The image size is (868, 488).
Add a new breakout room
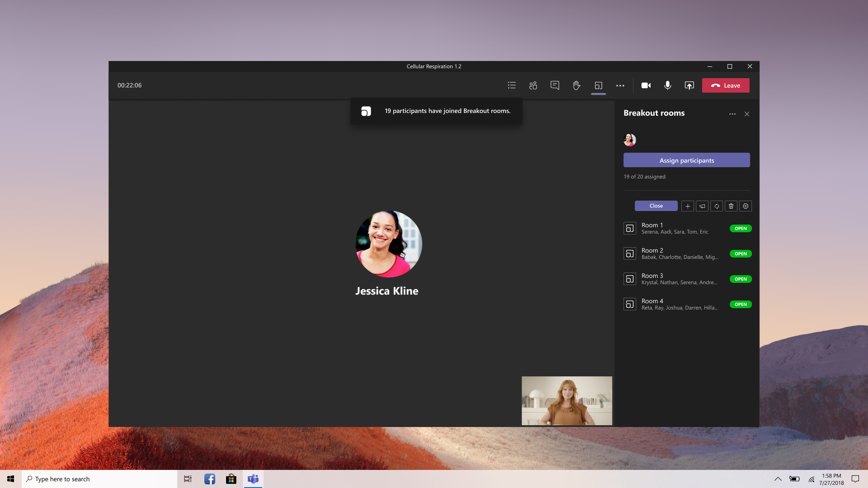tap(688, 206)
